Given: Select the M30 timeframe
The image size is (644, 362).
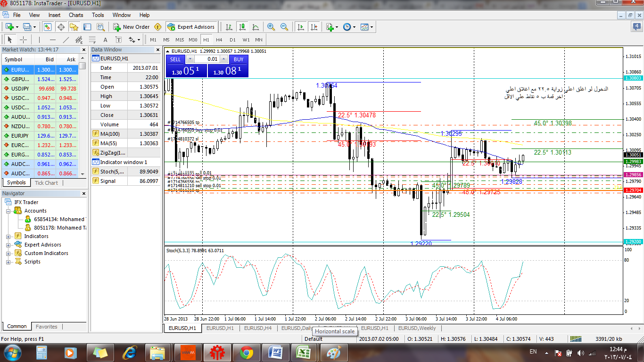Looking at the screenshot, I should 193,40.
